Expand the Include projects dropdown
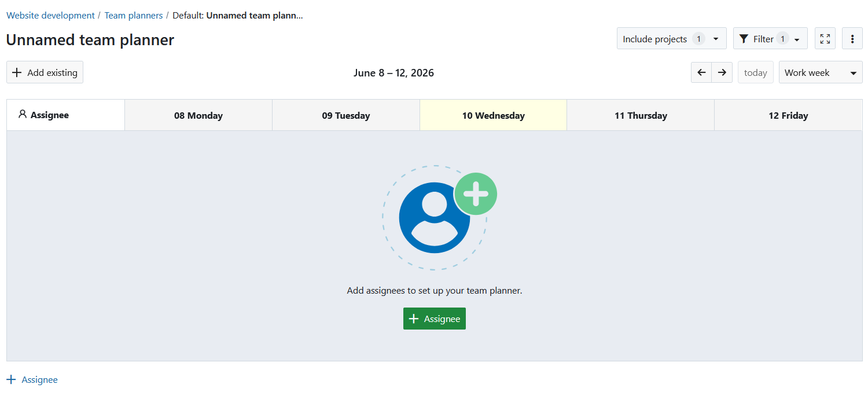868x395 pixels. 672,39
